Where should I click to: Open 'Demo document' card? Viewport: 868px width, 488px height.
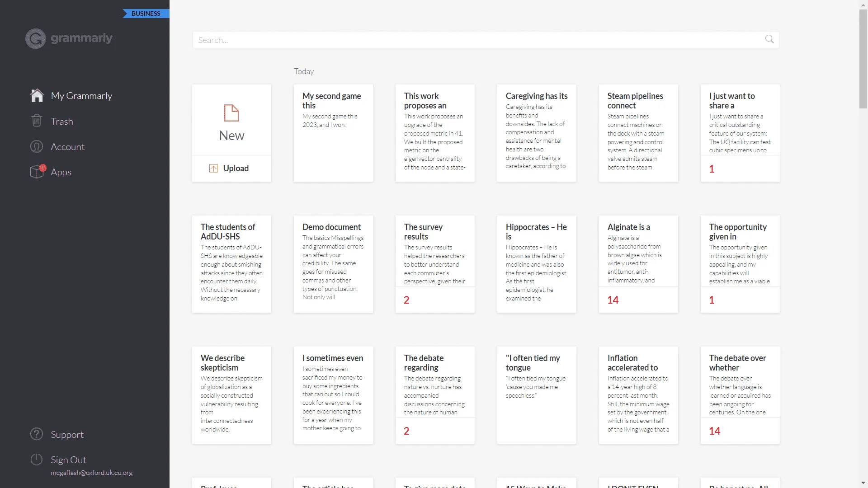point(333,264)
